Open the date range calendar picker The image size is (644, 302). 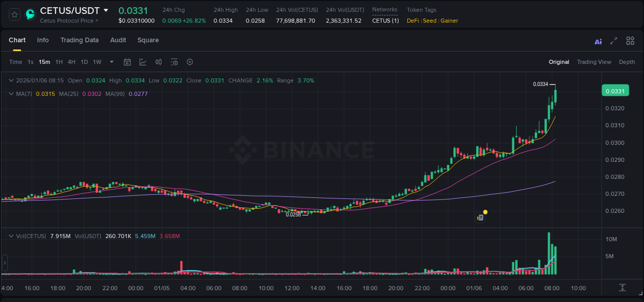point(127,62)
